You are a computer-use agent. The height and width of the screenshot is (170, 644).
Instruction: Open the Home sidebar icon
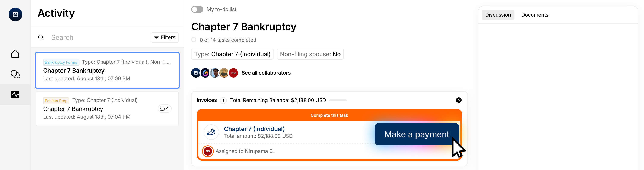[15, 54]
